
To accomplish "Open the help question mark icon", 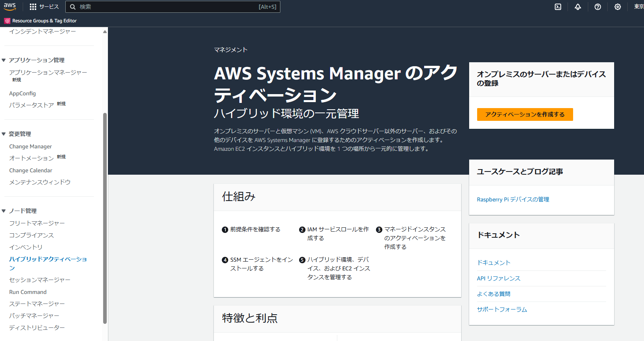I will [598, 7].
